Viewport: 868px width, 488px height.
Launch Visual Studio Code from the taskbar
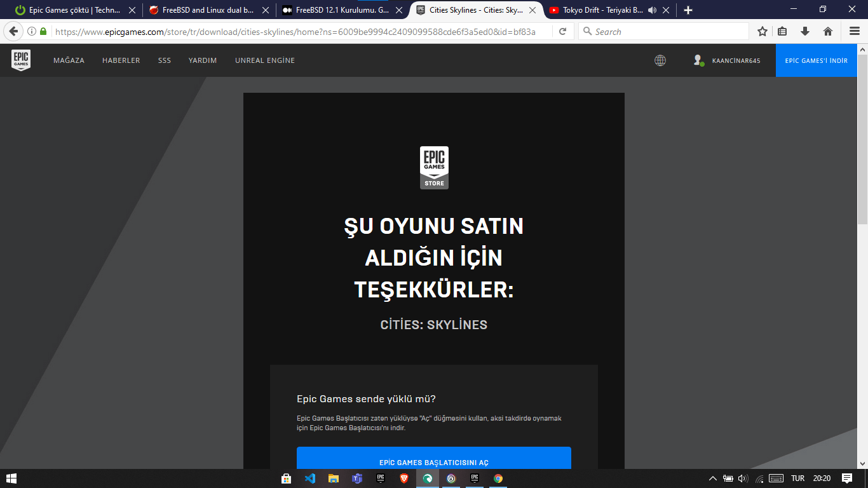(x=310, y=478)
